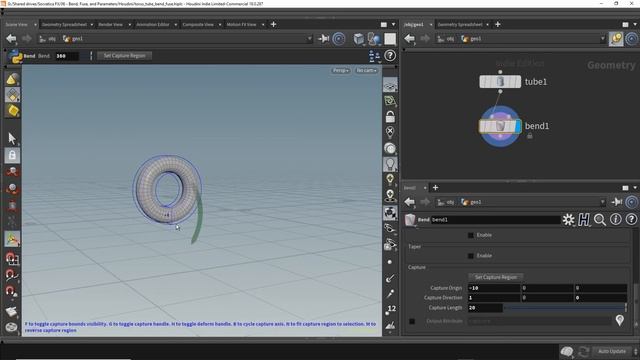Switch to the Composite View tab

[198, 24]
